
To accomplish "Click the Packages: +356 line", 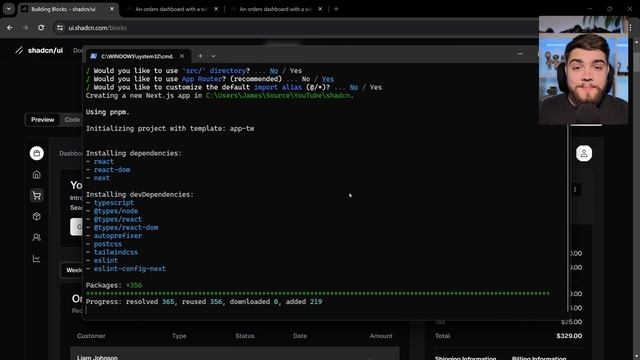I will [114, 285].
